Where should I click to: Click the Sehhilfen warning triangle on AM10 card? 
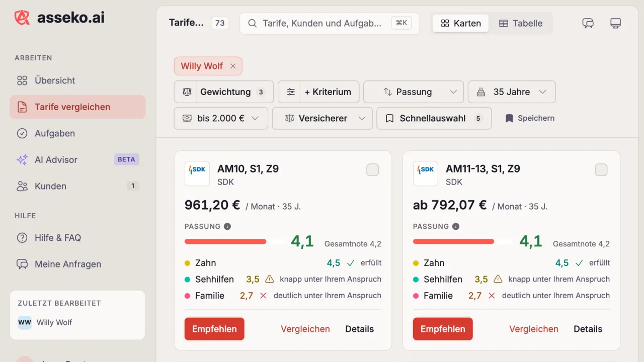pos(270,279)
